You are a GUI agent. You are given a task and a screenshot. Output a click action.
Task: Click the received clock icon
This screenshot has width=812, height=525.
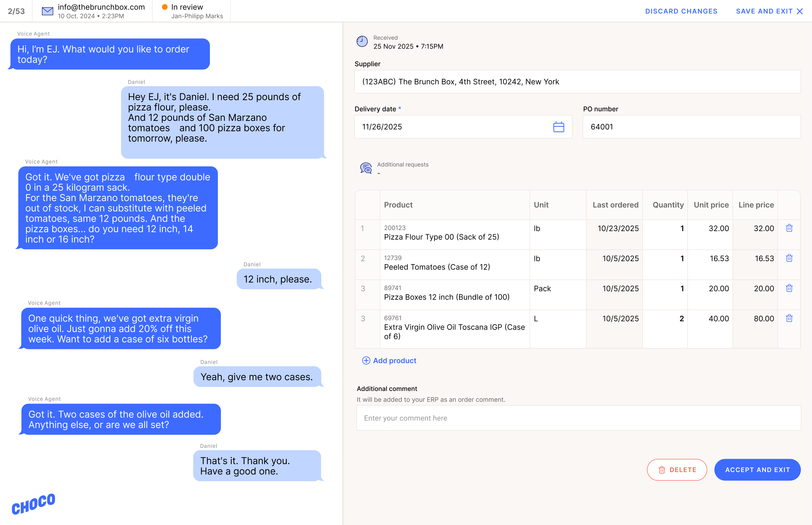click(x=362, y=41)
